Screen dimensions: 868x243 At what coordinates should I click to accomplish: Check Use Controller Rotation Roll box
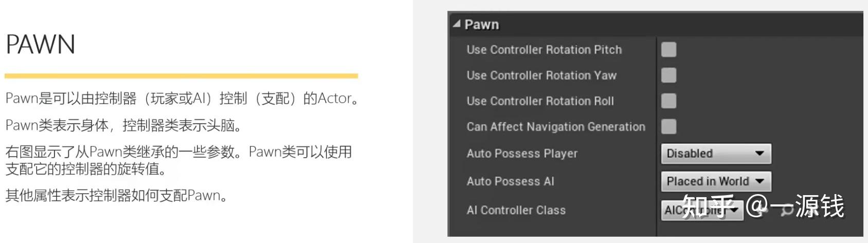pyautogui.click(x=668, y=101)
